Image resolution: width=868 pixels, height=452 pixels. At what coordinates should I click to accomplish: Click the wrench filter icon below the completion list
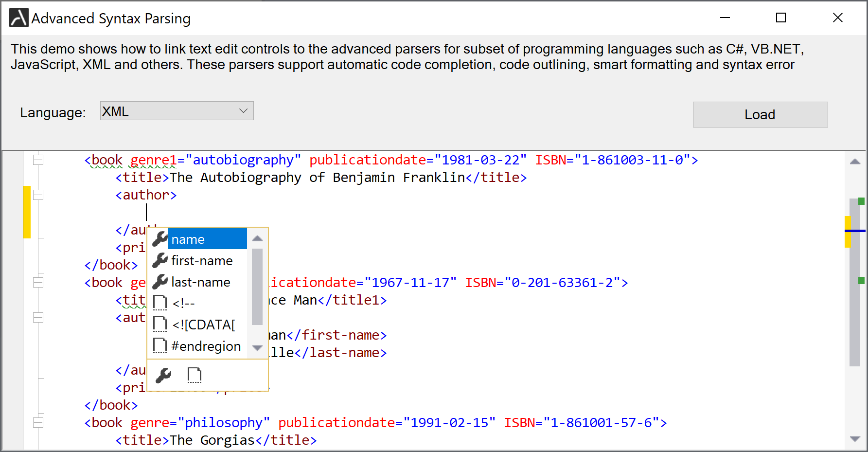(x=163, y=375)
